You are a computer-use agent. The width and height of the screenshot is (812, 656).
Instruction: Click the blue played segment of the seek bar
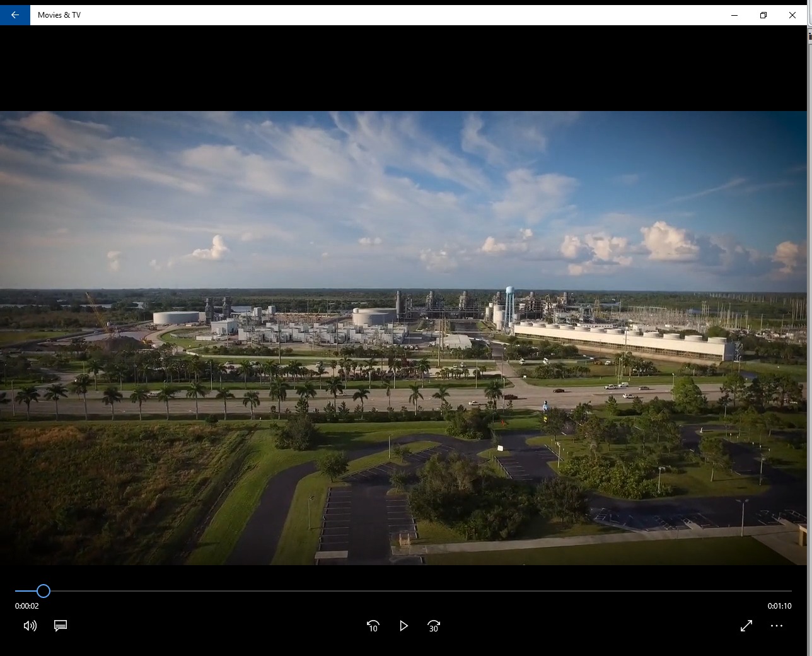click(x=25, y=591)
